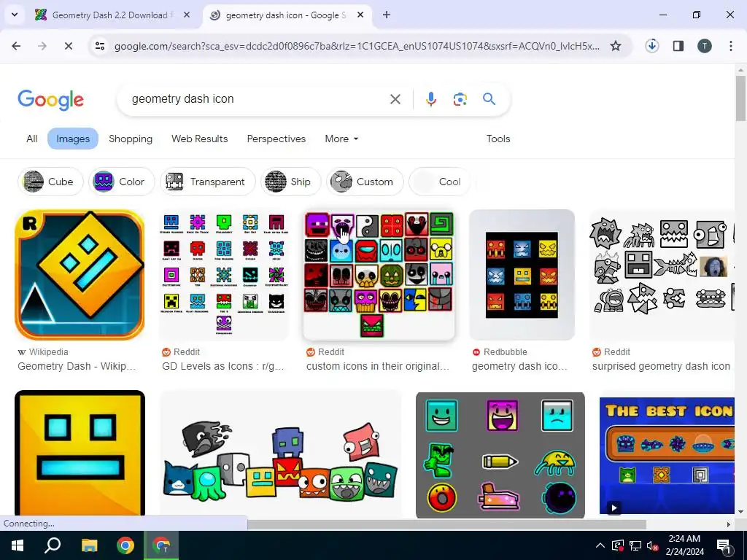The width and height of the screenshot is (747, 560).
Task: Open the Chrome profile avatar
Action: pos(705,46)
